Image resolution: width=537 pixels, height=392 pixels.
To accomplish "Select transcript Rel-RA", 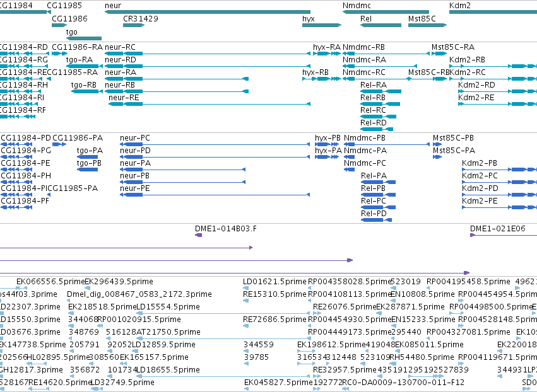I will point(381,91).
